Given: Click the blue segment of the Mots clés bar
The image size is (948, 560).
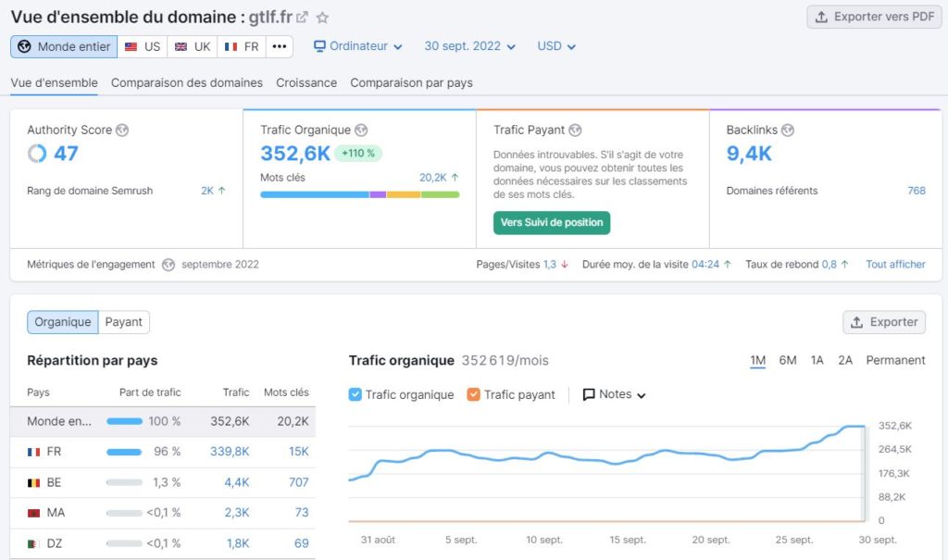Looking at the screenshot, I should click(315, 194).
